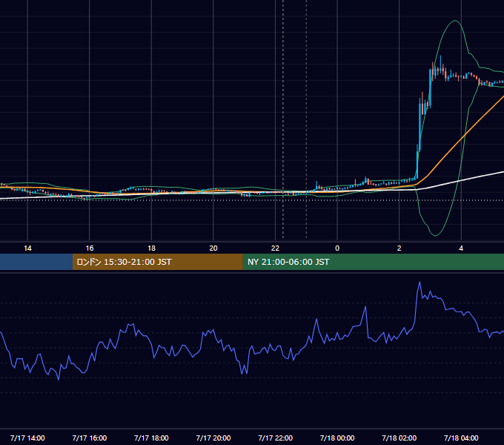The width and height of the screenshot is (504, 445).
Task: Click the 2 hour label on upper axis
Action: (399, 248)
